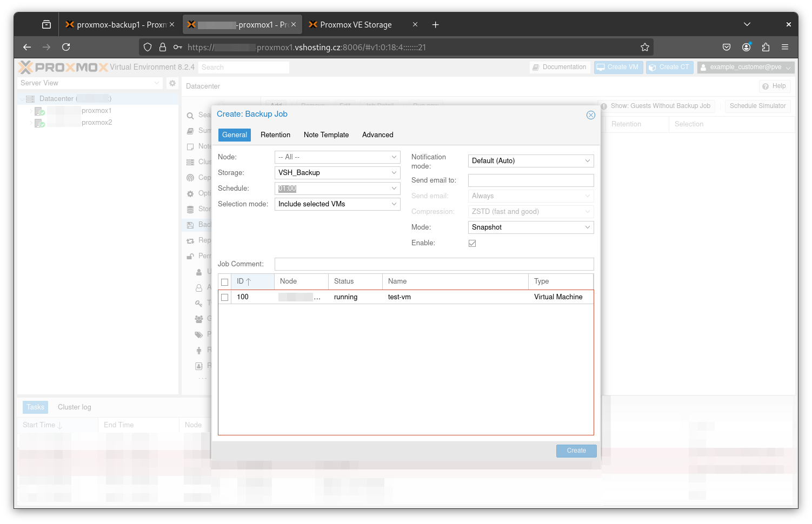Image resolution: width=812 pixels, height=524 pixels.
Task: Click the site lock padlock icon
Action: (162, 47)
